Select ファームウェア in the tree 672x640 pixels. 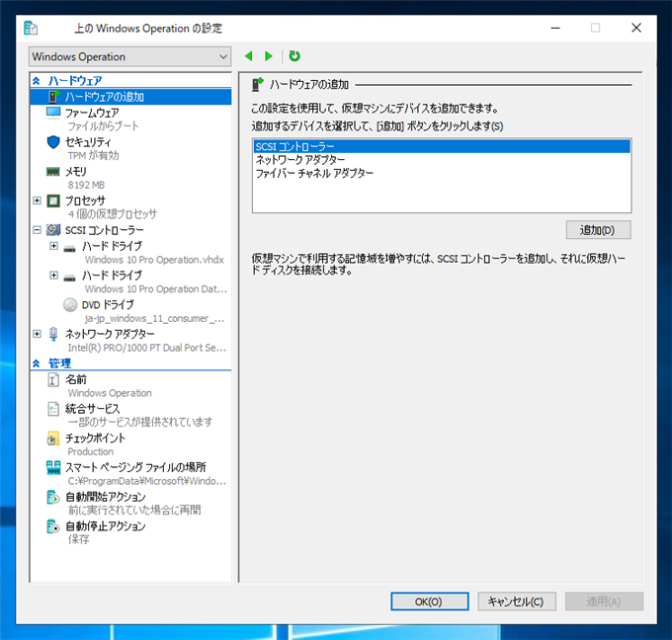tap(92, 114)
